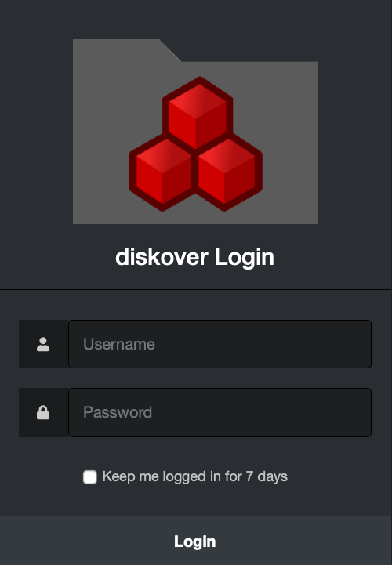
Task: Click the user silhouette icon beside Username
Action: coord(43,344)
